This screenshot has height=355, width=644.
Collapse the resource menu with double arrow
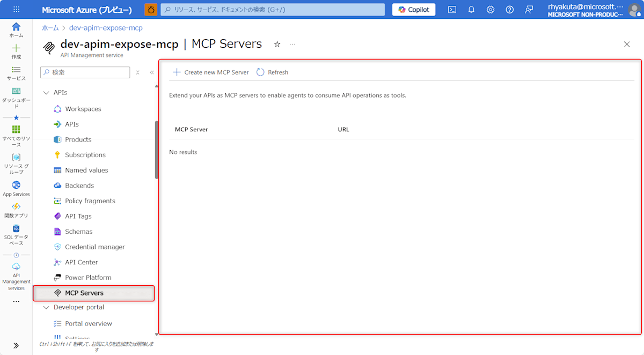click(152, 72)
